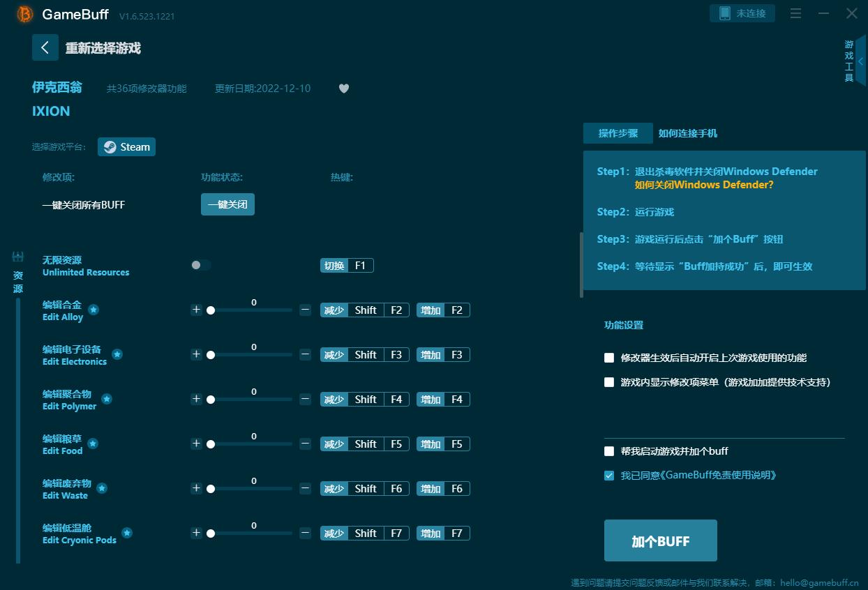Screen dimensions: 868x590
Task: Click F3 increase hotkey for Edit Electronics
Action: click(443, 354)
